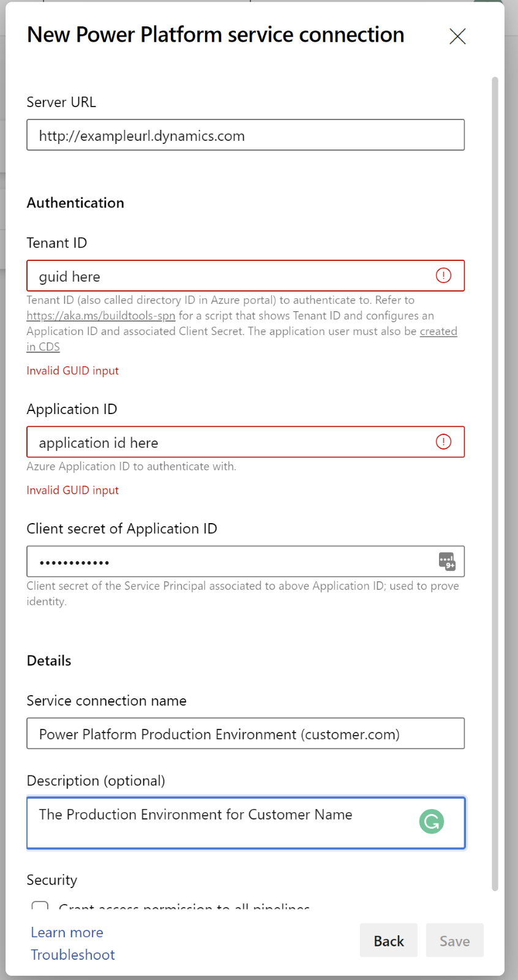Open the green Grammarly icon in Description box
The height and width of the screenshot is (980, 518).
click(432, 821)
